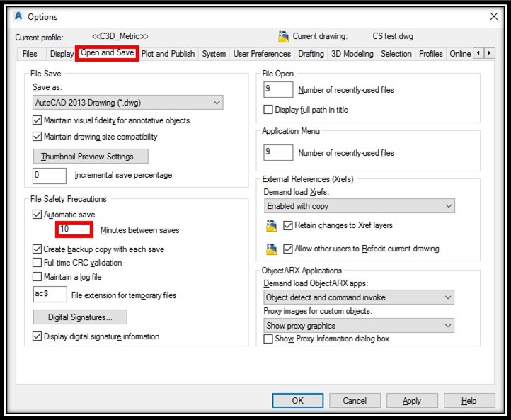
Task: Click File extension for temporary files label
Action: coord(124,295)
